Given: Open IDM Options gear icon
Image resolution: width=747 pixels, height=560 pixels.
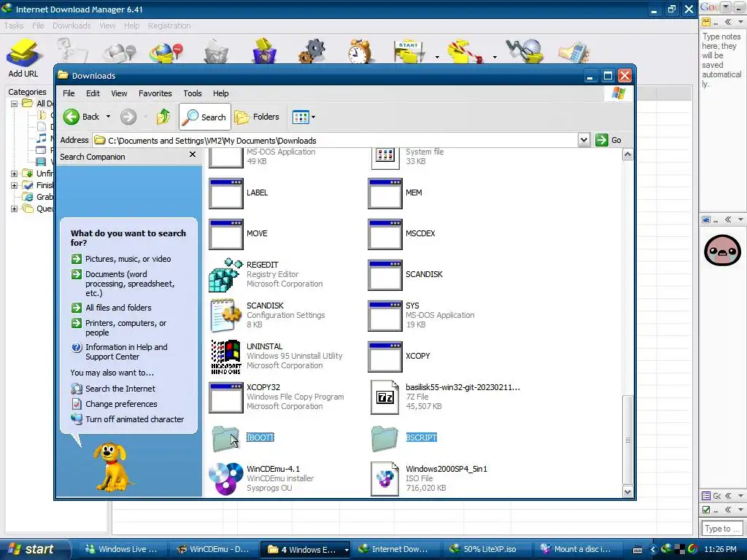Looking at the screenshot, I should click(312, 52).
